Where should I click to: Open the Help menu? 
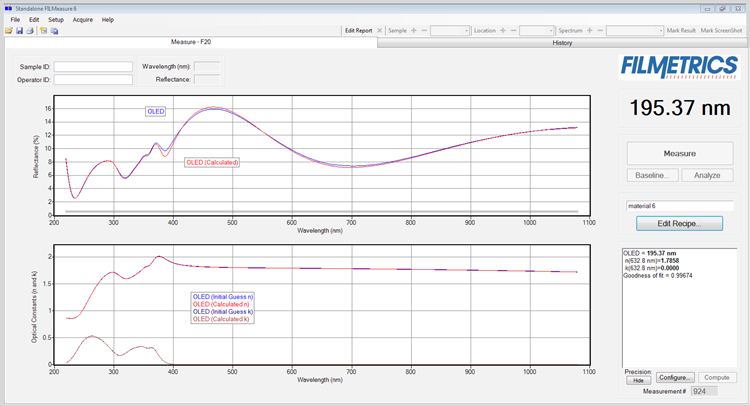tap(108, 20)
